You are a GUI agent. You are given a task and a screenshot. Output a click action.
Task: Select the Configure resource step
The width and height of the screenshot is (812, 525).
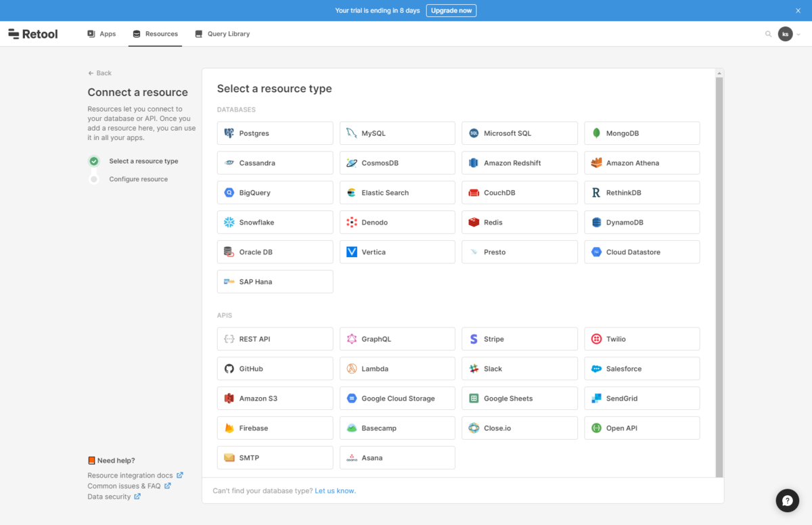click(x=129, y=179)
